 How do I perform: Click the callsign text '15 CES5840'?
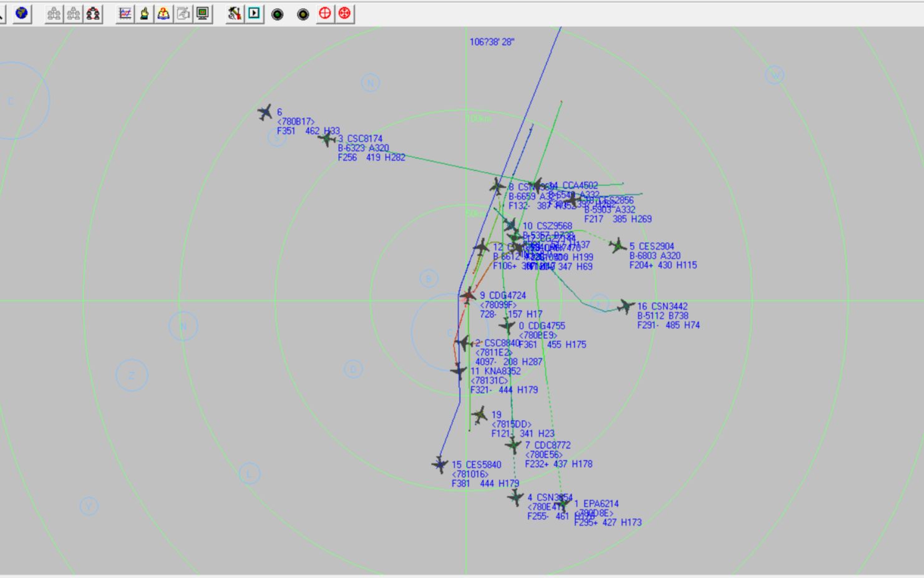477,465
